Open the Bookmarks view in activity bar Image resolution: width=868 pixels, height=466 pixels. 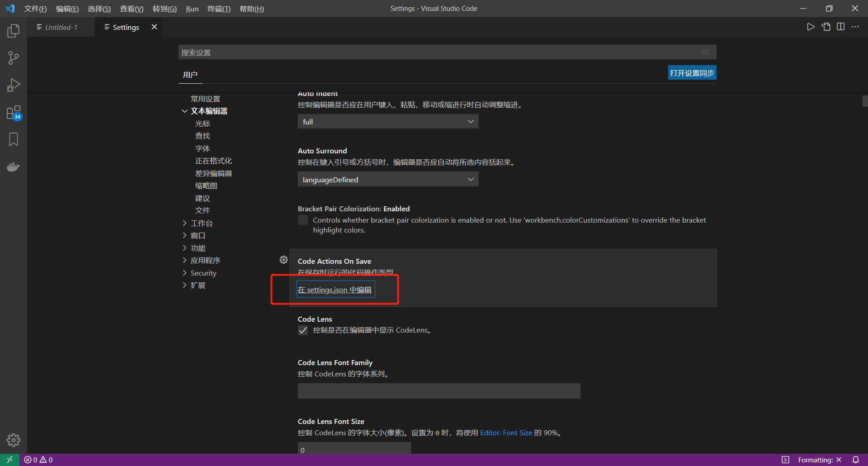tap(14, 139)
